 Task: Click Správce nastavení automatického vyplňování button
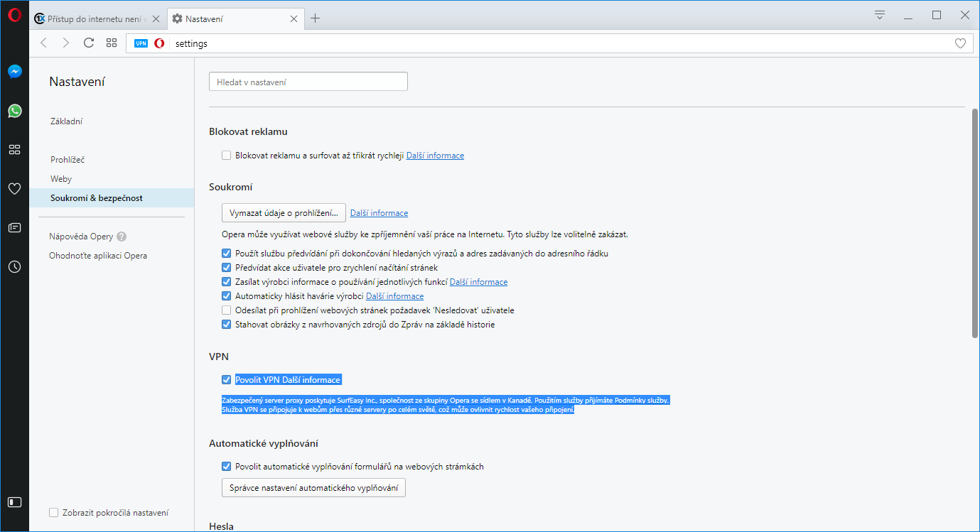coord(313,488)
